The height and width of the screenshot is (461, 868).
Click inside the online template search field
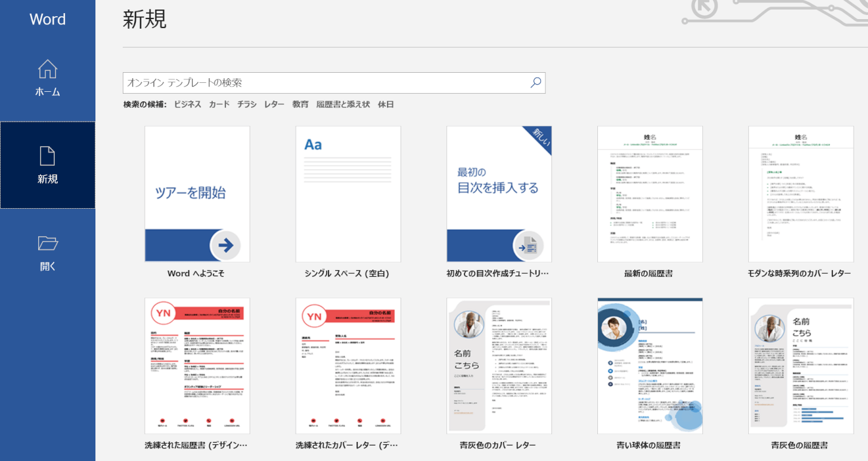pos(325,83)
